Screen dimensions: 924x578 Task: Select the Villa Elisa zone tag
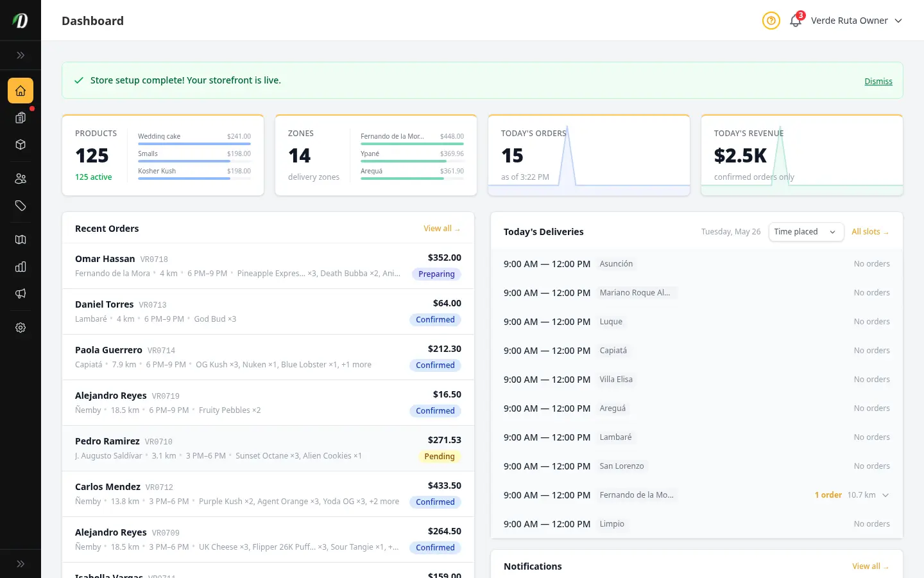616,380
